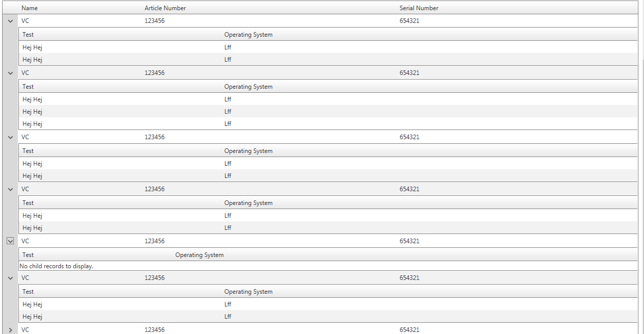644x334 pixels.
Task: Click Operating System header under first VC row
Action: coord(249,35)
